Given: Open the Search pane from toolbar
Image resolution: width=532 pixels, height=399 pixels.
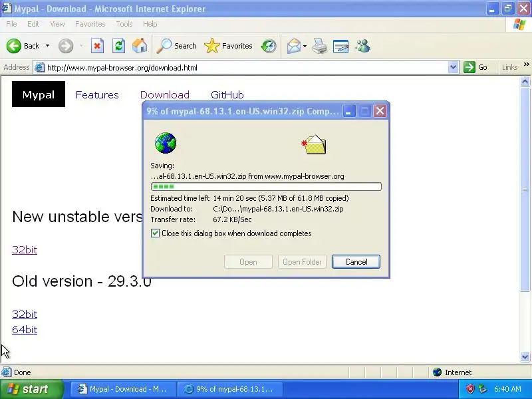Looking at the screenshot, I should click(176, 46).
